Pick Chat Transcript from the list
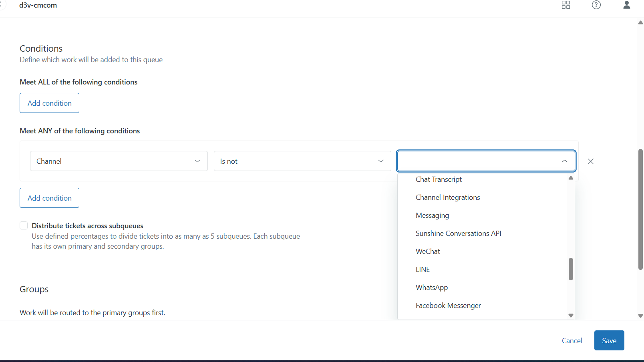The image size is (644, 362). click(x=439, y=179)
